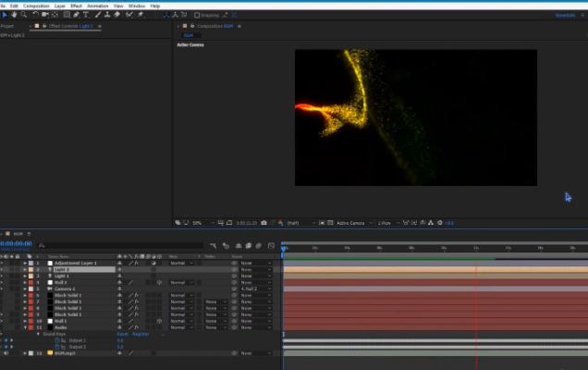Click Reset on Sound Keys effect
This screenshot has height=370, width=588.
pos(122,334)
